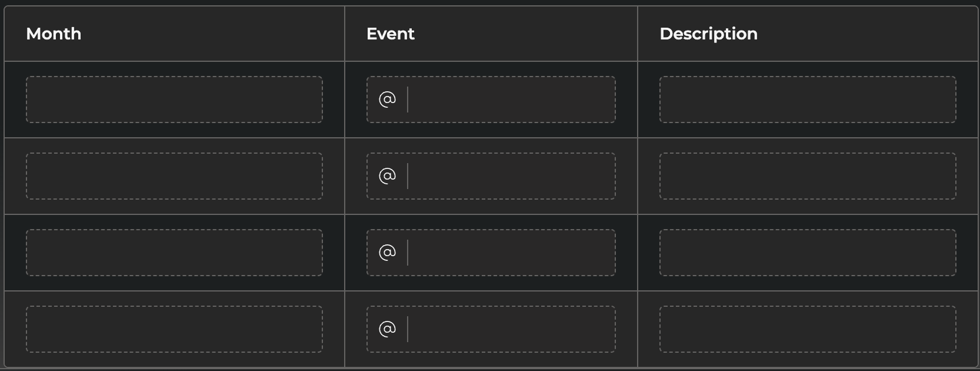This screenshot has width=980, height=371.
Task: Click the Month column header
Action: point(54,34)
